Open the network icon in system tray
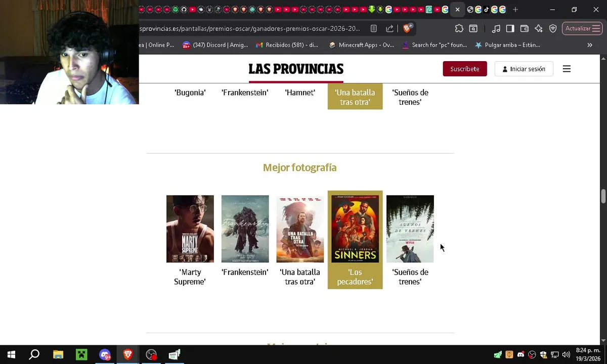The image size is (607, 364). pos(555,354)
